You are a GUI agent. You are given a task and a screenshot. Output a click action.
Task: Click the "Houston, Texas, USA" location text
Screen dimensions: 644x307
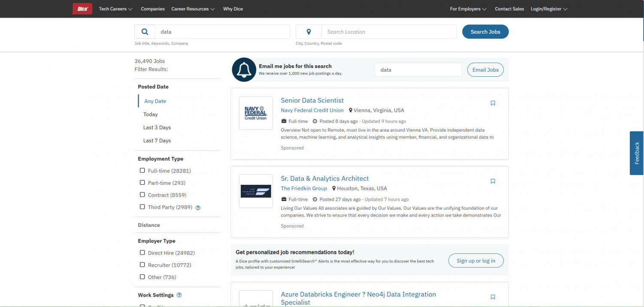[362, 188]
